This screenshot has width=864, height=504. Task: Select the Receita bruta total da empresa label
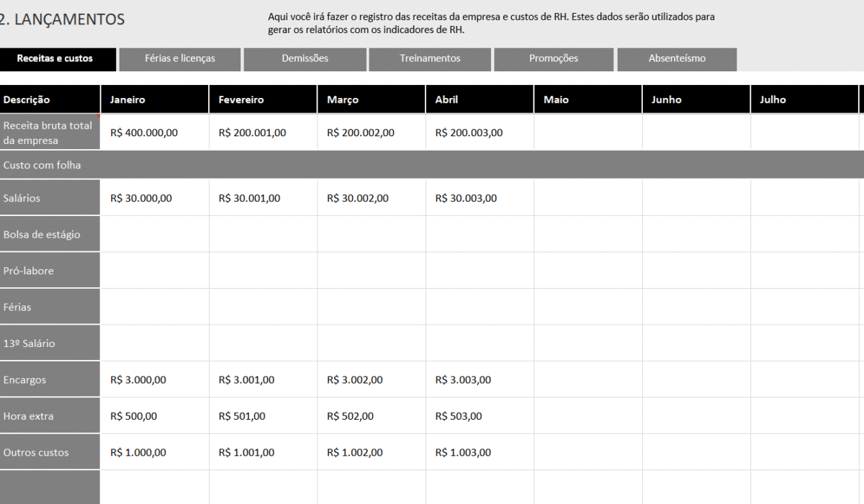tap(49, 132)
